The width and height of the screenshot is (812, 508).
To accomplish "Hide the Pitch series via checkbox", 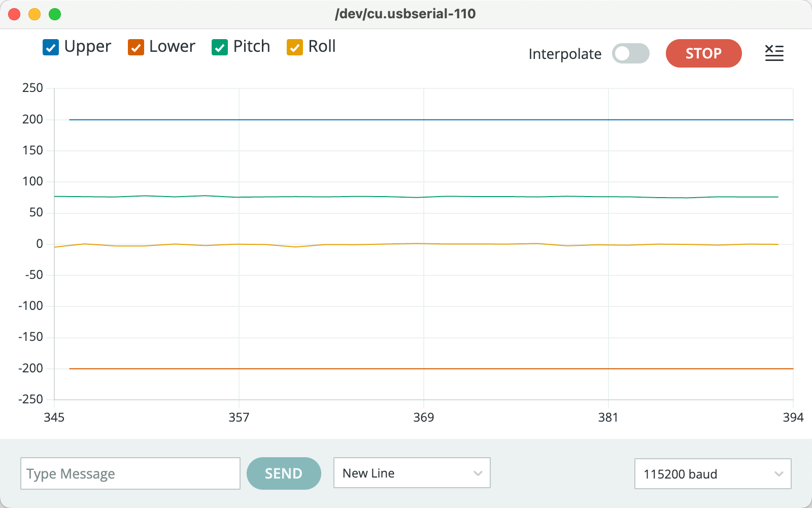I will click(x=220, y=47).
